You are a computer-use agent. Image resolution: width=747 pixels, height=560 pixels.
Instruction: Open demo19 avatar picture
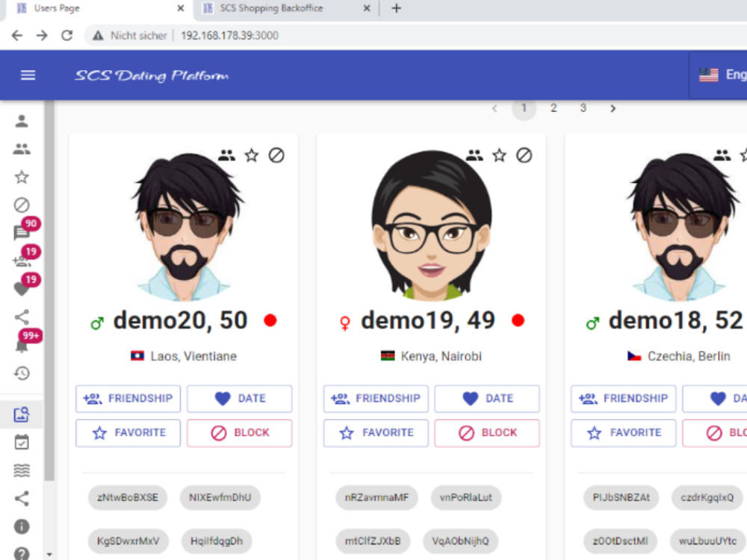pos(432,225)
